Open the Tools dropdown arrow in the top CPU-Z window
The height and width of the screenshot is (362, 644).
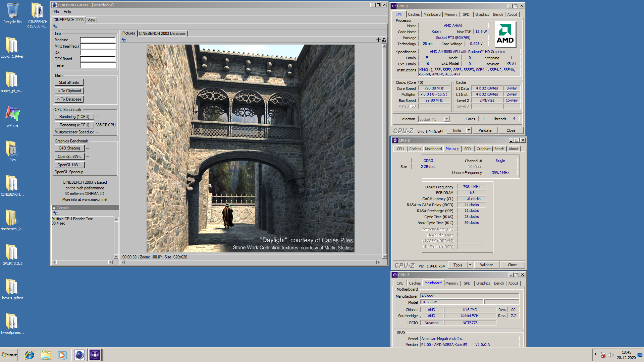tap(469, 130)
